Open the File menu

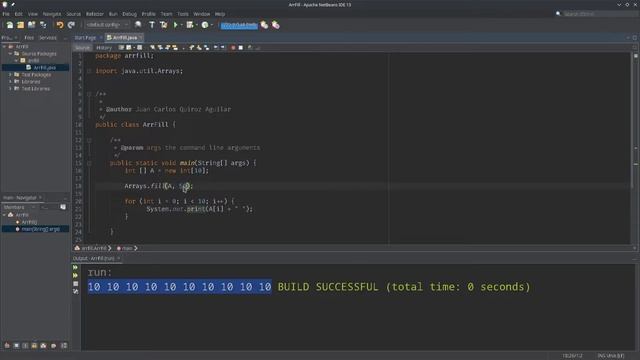[6, 14]
